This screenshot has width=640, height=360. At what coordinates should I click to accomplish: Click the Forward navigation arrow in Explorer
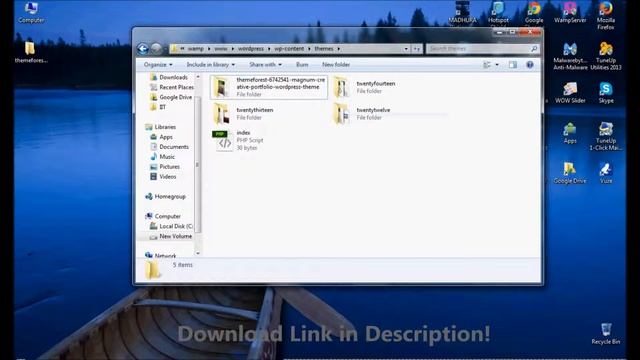click(156, 49)
